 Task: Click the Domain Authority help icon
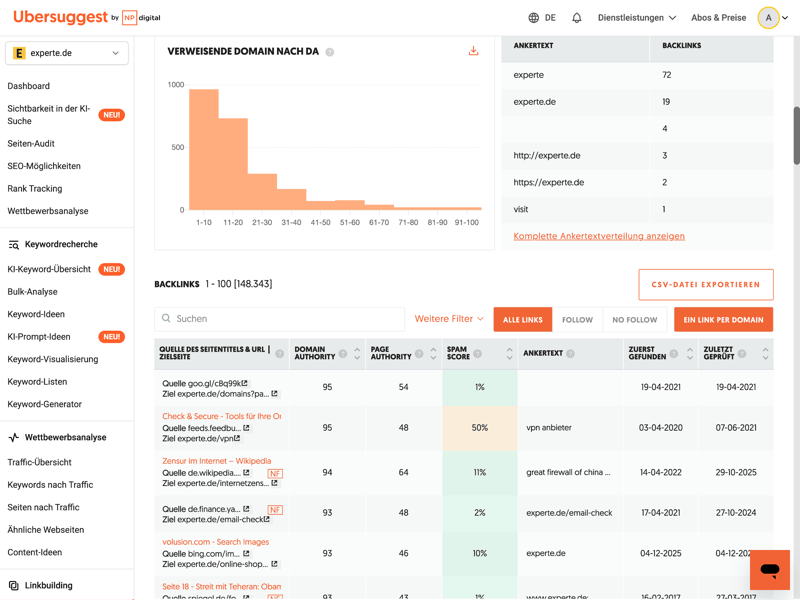click(x=343, y=354)
